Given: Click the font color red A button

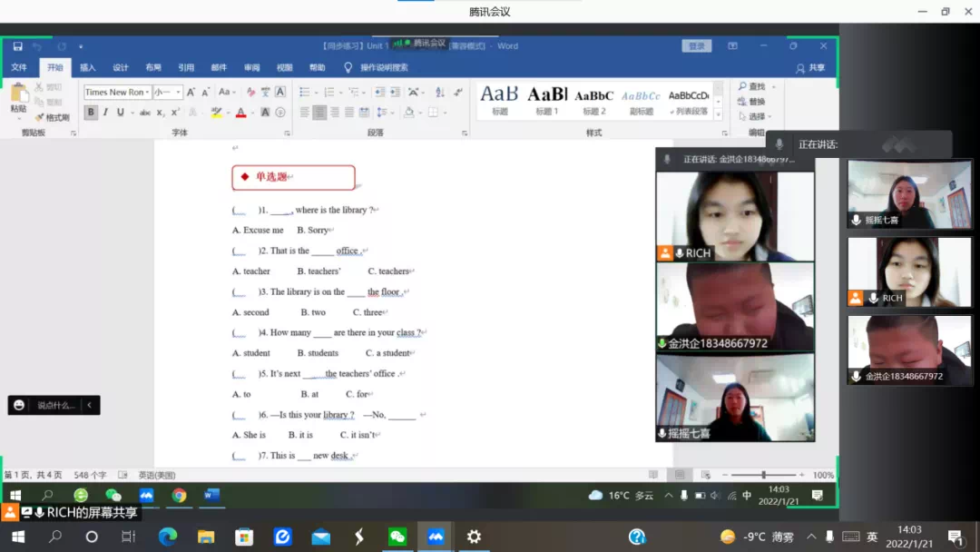Looking at the screenshot, I should click(x=240, y=113).
